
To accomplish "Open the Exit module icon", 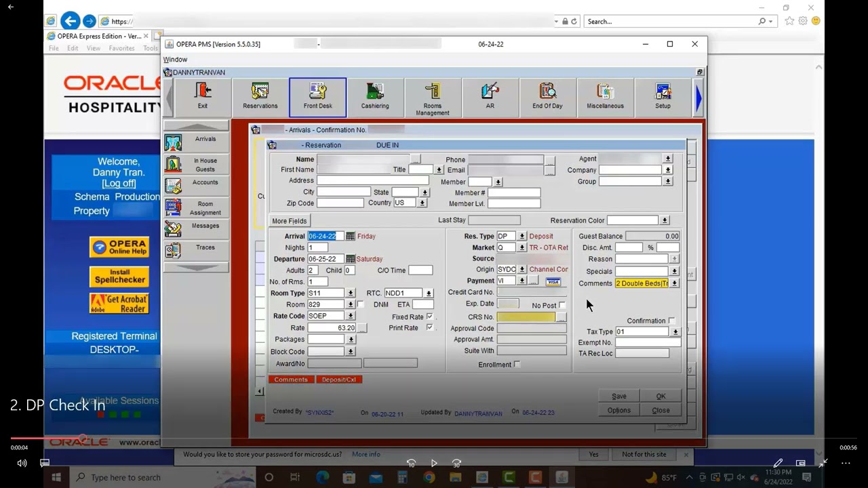I will pyautogui.click(x=203, y=97).
